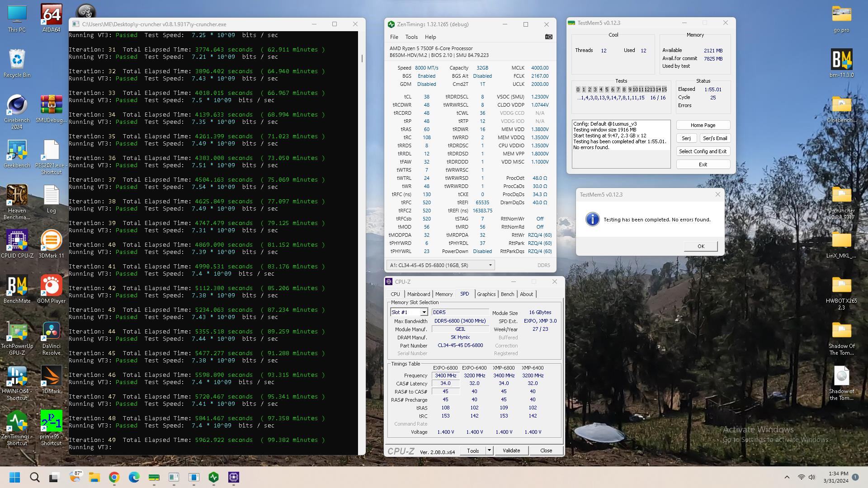The image size is (868, 488).
Task: Open the TestMem5 Home Page button
Action: [x=703, y=125]
